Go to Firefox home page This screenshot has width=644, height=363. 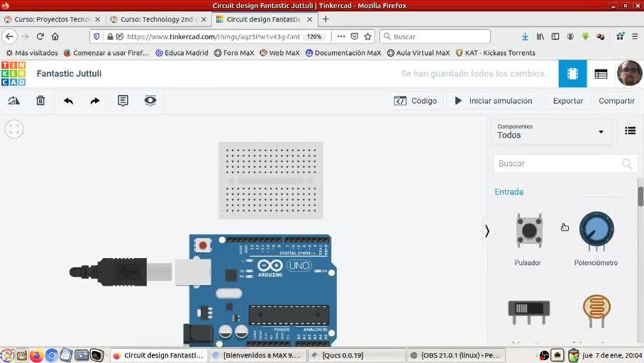(55, 37)
